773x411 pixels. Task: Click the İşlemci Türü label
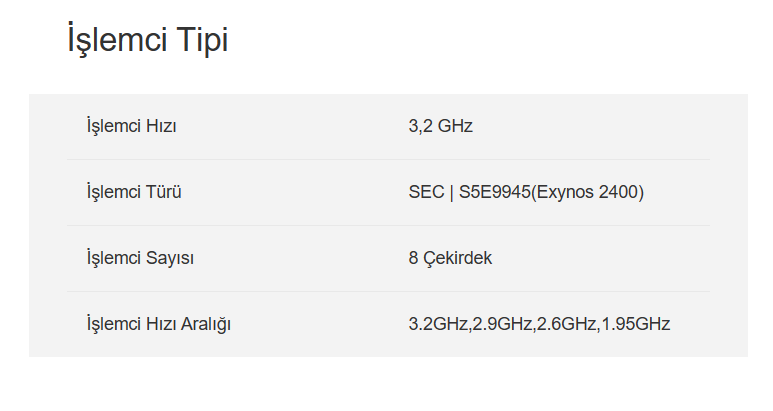coord(133,192)
